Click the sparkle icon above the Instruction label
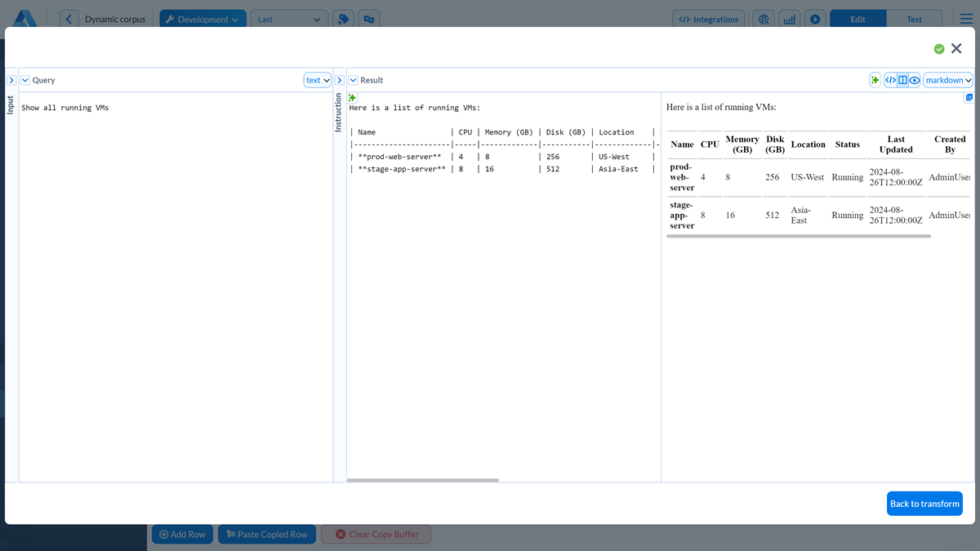Screen dimensions: 980x551 pyautogui.click(x=353, y=98)
